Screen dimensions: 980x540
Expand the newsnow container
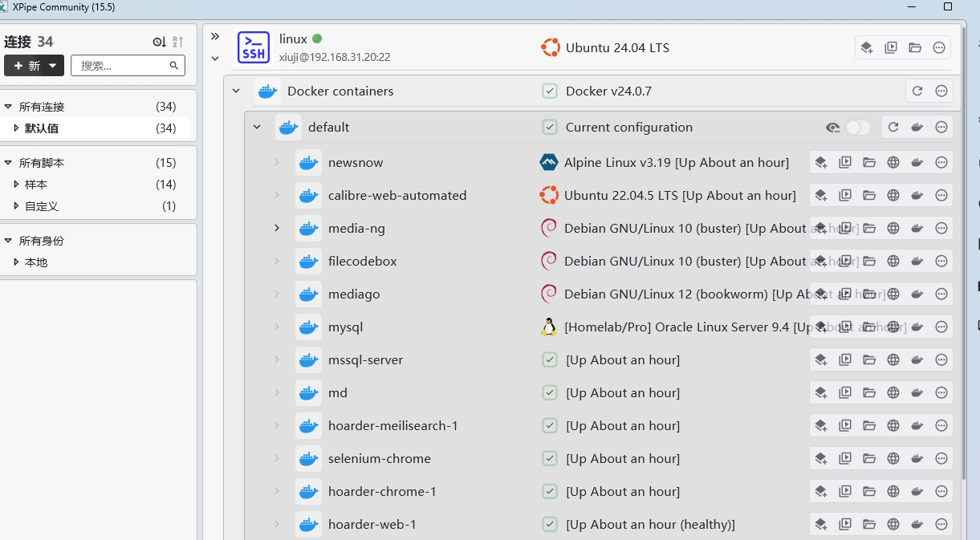coord(277,162)
